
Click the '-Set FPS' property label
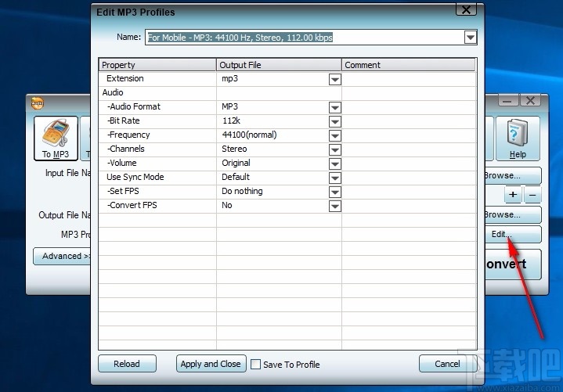(x=123, y=191)
